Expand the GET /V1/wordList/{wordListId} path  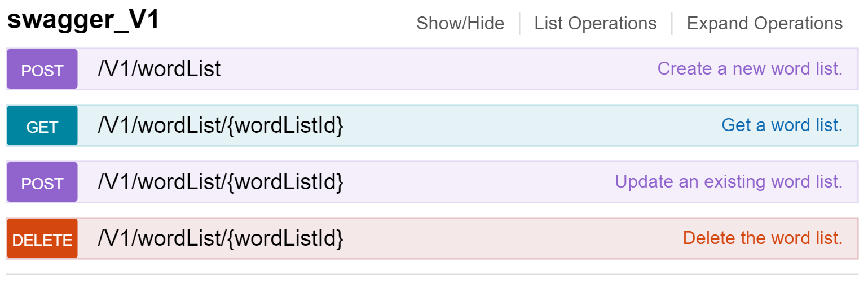(221, 125)
